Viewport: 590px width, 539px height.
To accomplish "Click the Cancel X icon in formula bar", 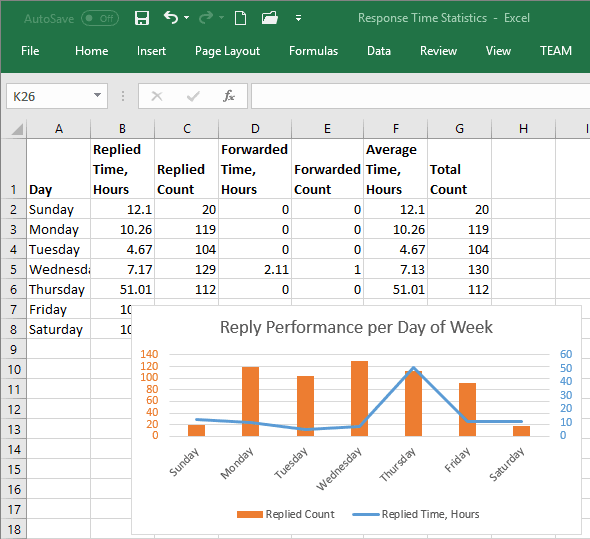I will click(157, 96).
